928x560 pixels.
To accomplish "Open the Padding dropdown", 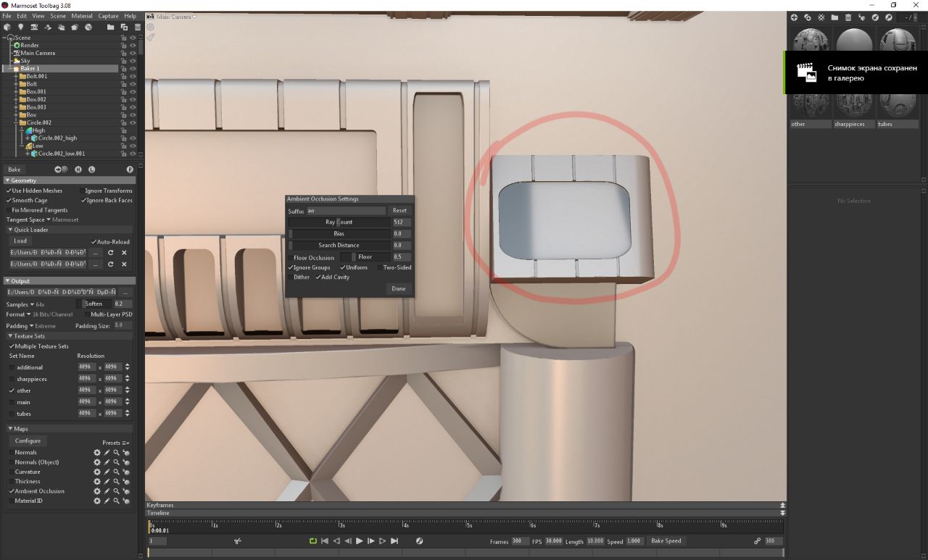I will pyautogui.click(x=30, y=326).
